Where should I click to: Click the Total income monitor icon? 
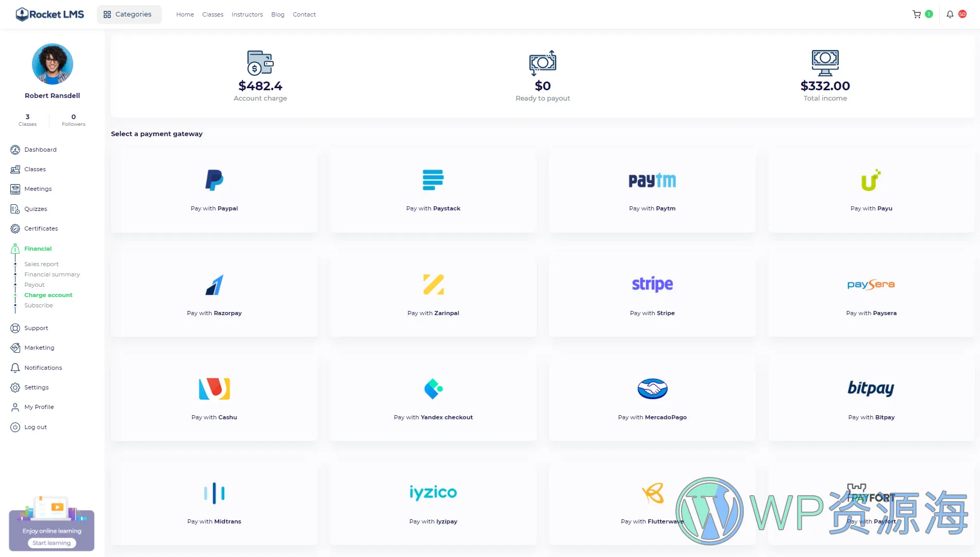pyautogui.click(x=825, y=63)
